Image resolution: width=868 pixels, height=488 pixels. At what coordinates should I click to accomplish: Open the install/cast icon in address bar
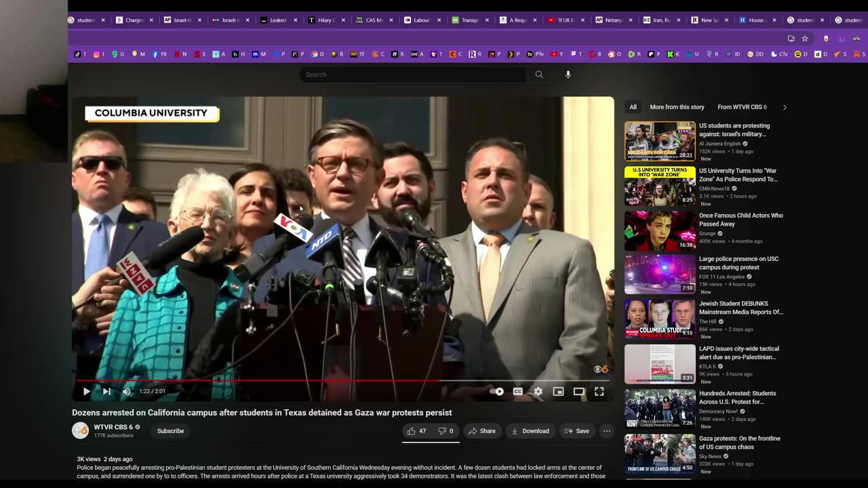[791, 39]
